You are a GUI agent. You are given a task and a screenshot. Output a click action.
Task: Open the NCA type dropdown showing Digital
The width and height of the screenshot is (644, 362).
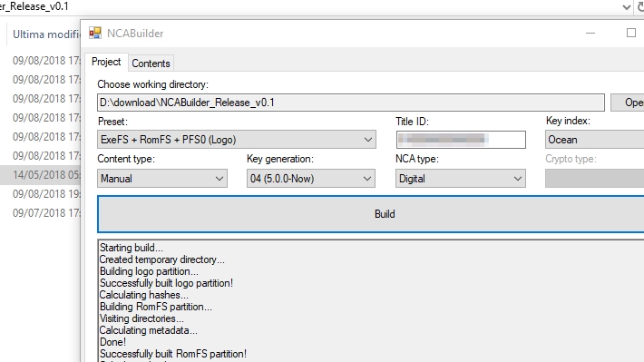point(461,179)
